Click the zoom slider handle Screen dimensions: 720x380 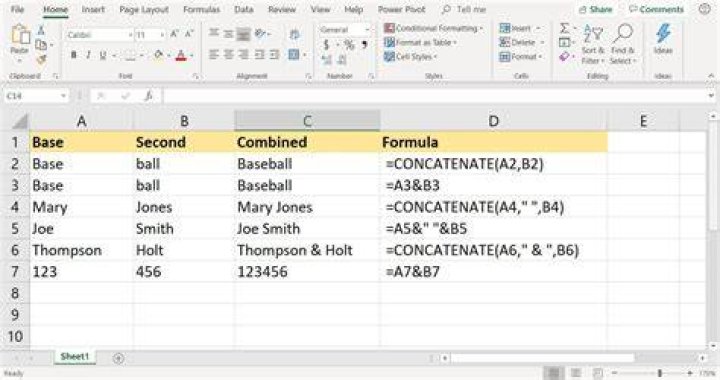pos(660,373)
